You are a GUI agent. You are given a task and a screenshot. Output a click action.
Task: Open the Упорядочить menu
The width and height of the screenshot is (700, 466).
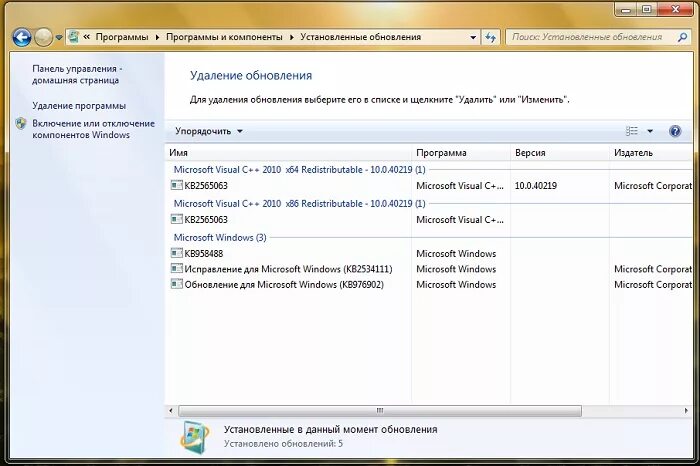click(x=208, y=131)
